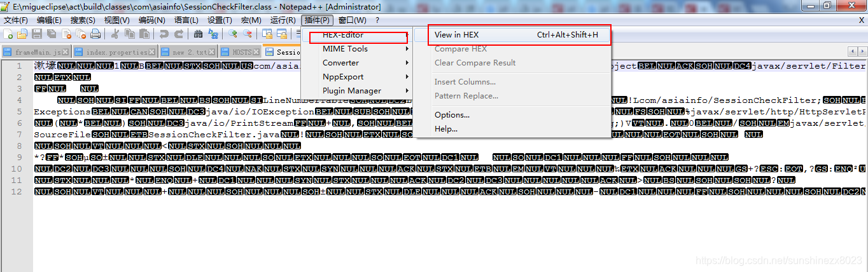The image size is (868, 272).
Task: Click line number 1 in margin
Action: 20,66
